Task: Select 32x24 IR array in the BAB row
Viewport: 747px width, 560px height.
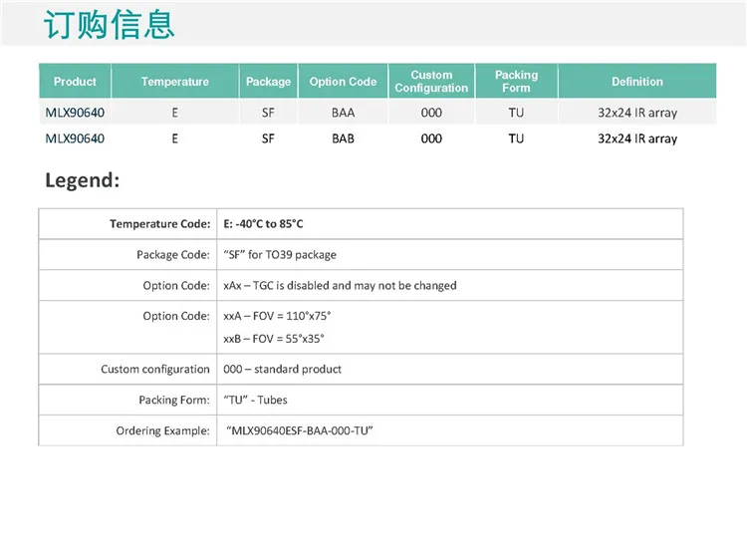Action: [636, 139]
